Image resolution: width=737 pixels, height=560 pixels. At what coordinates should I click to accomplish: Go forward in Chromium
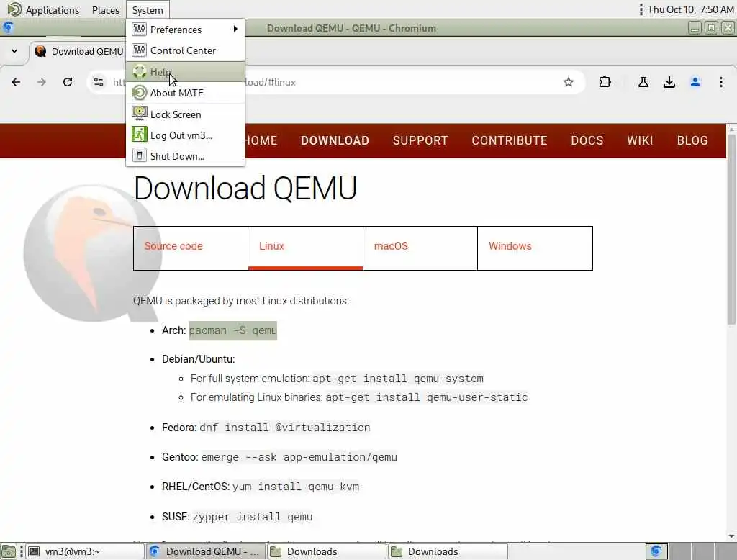tap(42, 82)
